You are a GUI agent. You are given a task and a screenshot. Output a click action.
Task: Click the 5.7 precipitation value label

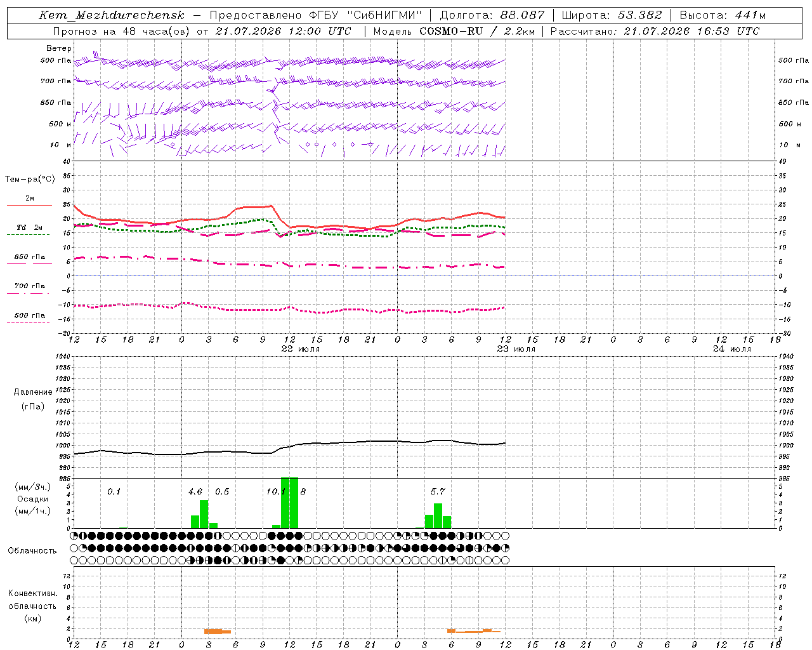(438, 492)
